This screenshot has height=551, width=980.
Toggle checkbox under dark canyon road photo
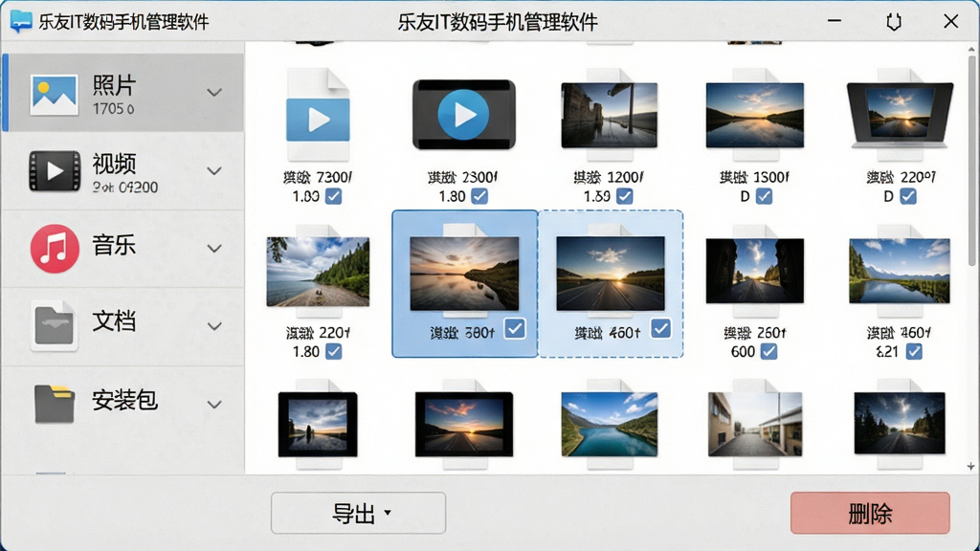click(x=768, y=351)
